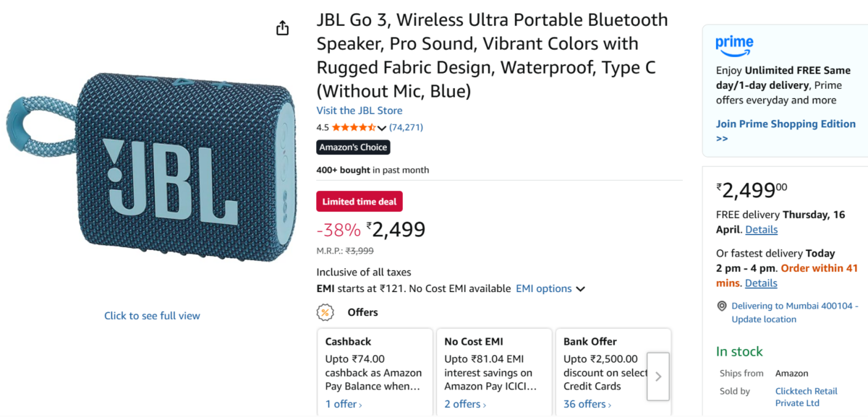This screenshot has width=868, height=417.
Task: Join Prime Shopping Edition
Action: click(x=786, y=124)
